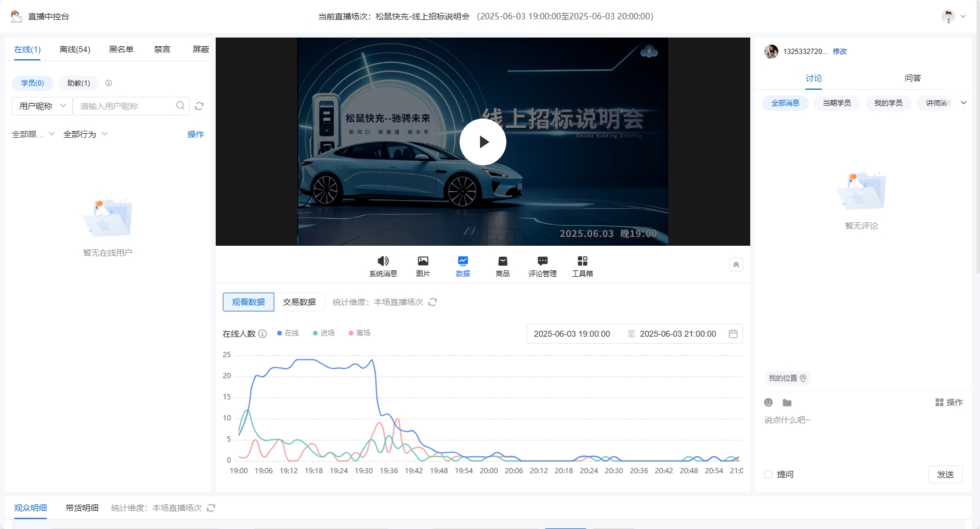Screen dimensions: 980x529
Task: Refresh statistics via the icon next to 统计维度
Action: pyautogui.click(x=433, y=302)
